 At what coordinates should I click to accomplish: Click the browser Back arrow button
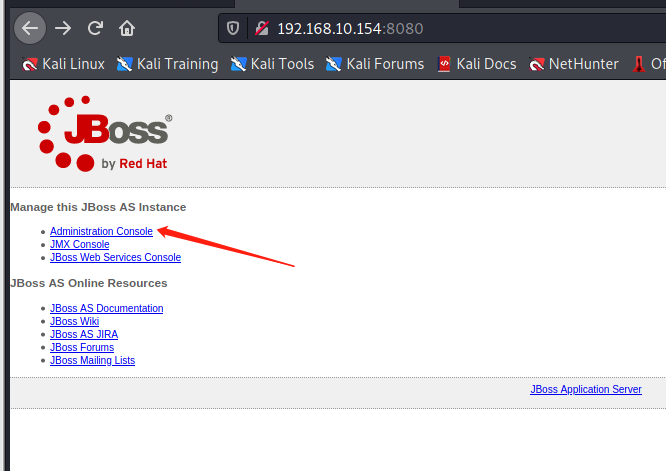30,28
